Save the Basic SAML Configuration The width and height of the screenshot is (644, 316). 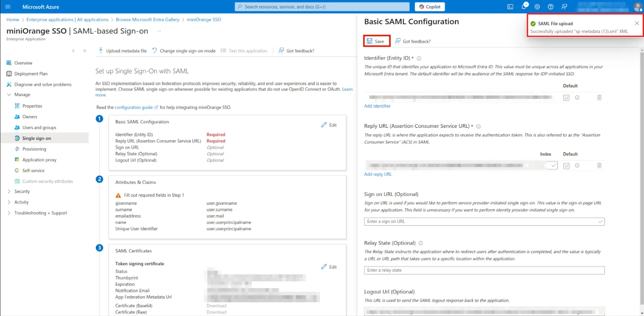click(376, 41)
